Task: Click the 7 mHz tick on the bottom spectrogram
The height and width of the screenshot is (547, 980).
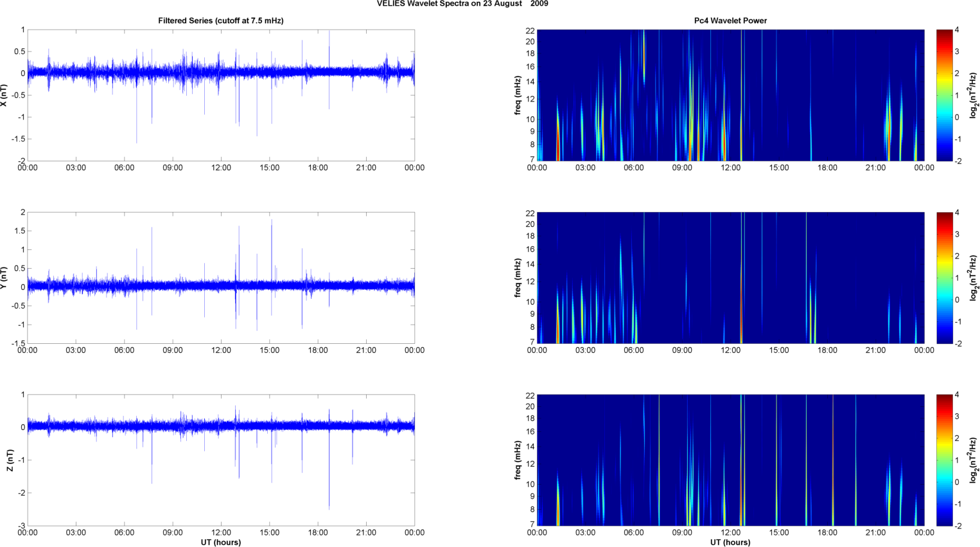Action: coord(532,525)
